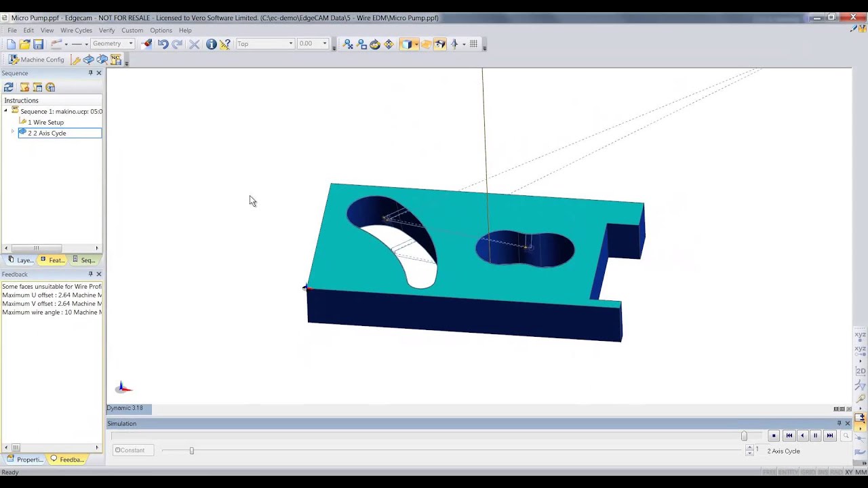Screen dimensions: 868x488
Task: Undo the last action
Action: (x=163, y=44)
